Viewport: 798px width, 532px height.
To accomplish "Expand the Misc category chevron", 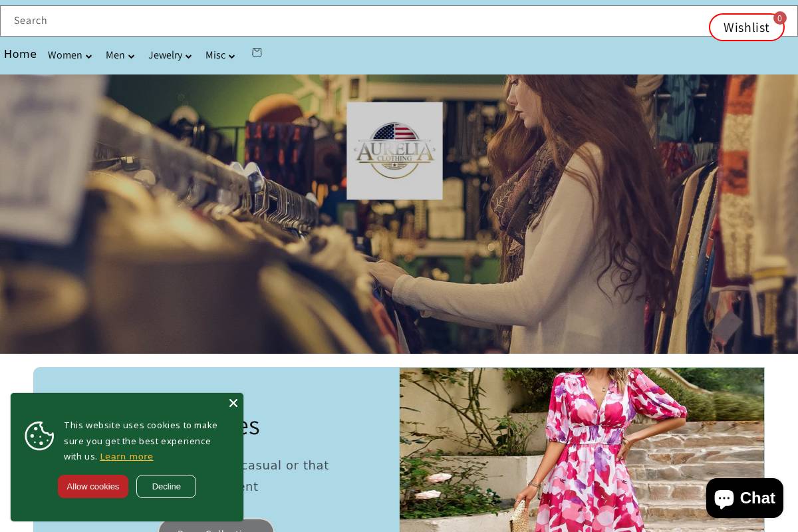I will click(x=231, y=57).
